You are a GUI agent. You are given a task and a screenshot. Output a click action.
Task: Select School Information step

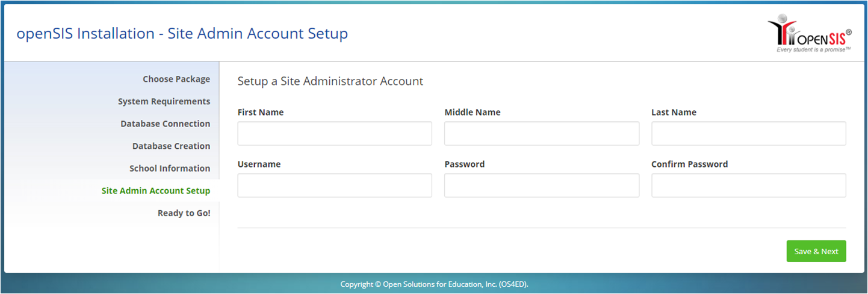tap(170, 168)
